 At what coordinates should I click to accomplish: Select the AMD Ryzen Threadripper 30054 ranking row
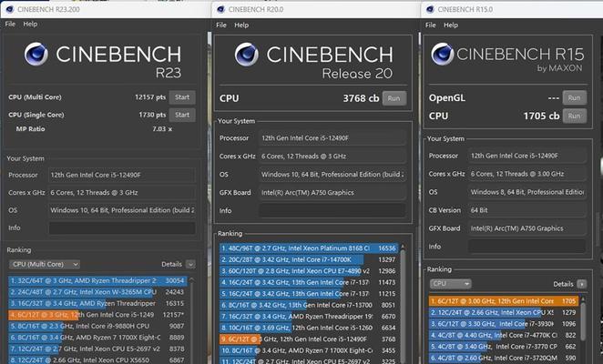point(97,280)
